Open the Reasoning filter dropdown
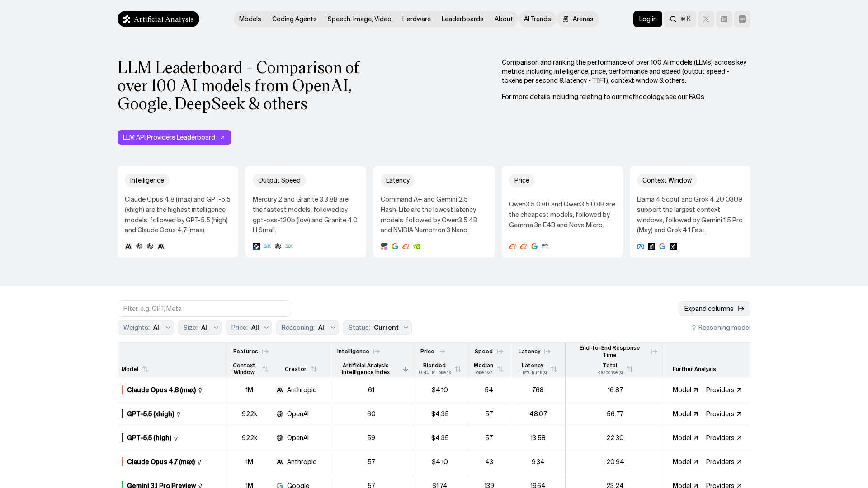The height and width of the screenshot is (488, 868). click(x=307, y=328)
